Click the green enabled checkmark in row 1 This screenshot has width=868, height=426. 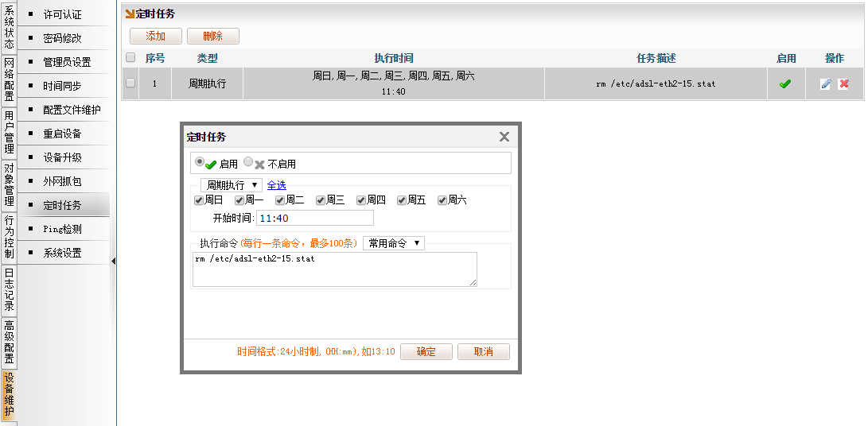(785, 84)
